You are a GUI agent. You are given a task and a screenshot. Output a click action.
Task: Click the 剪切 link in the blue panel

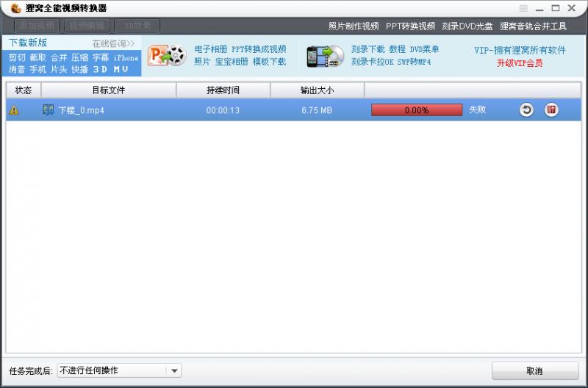[17, 57]
